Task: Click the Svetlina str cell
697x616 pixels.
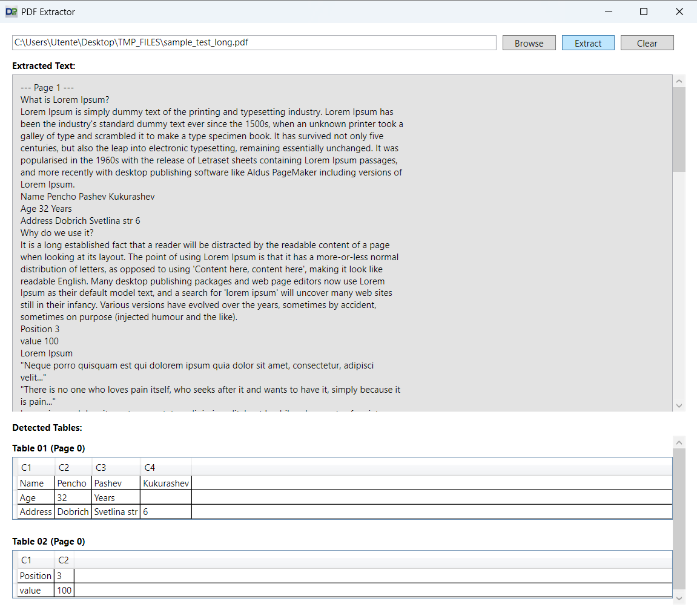Action: click(116, 512)
